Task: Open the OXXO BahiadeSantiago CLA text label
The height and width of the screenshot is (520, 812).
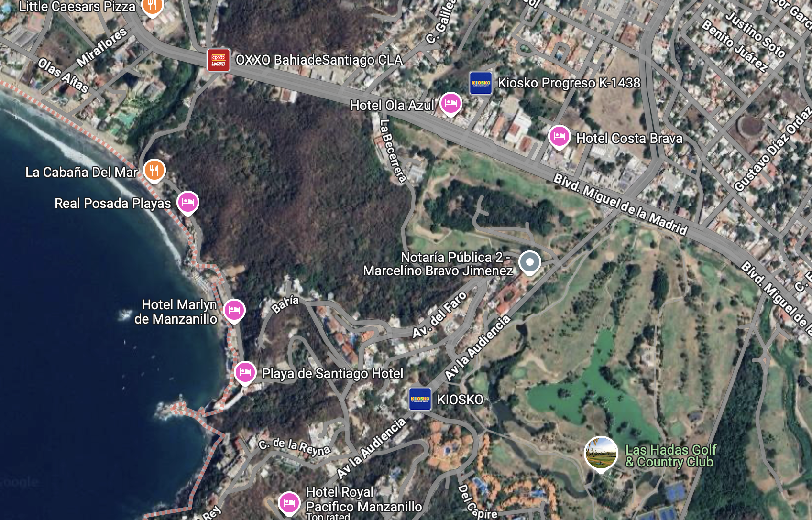Action: coord(319,60)
